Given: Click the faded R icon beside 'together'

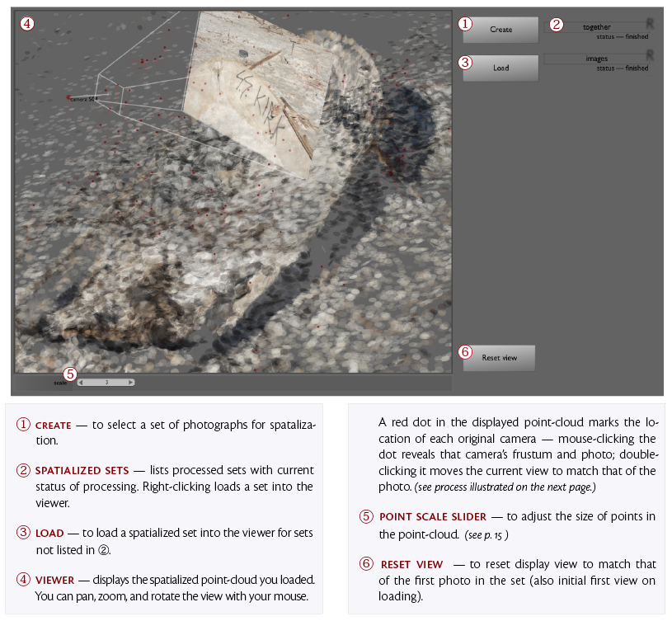Looking at the screenshot, I should click(650, 24).
